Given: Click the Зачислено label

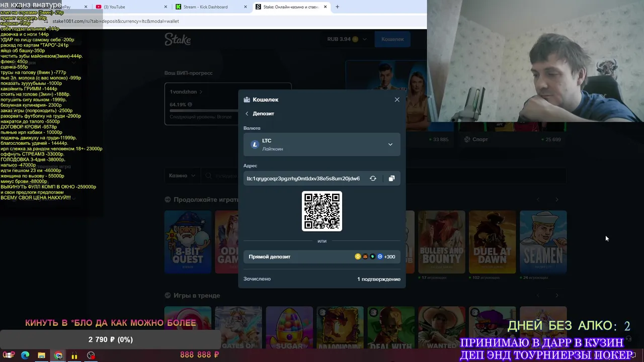Looking at the screenshot, I should (x=257, y=279).
